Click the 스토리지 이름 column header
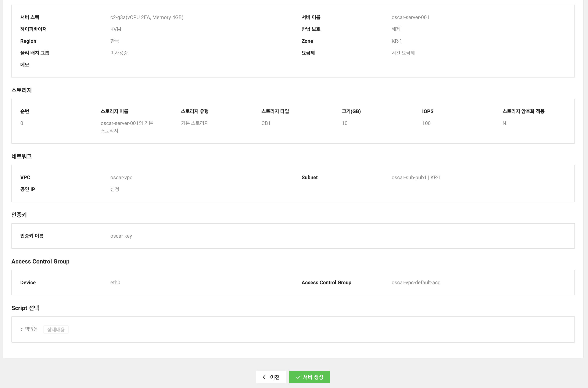 point(114,111)
